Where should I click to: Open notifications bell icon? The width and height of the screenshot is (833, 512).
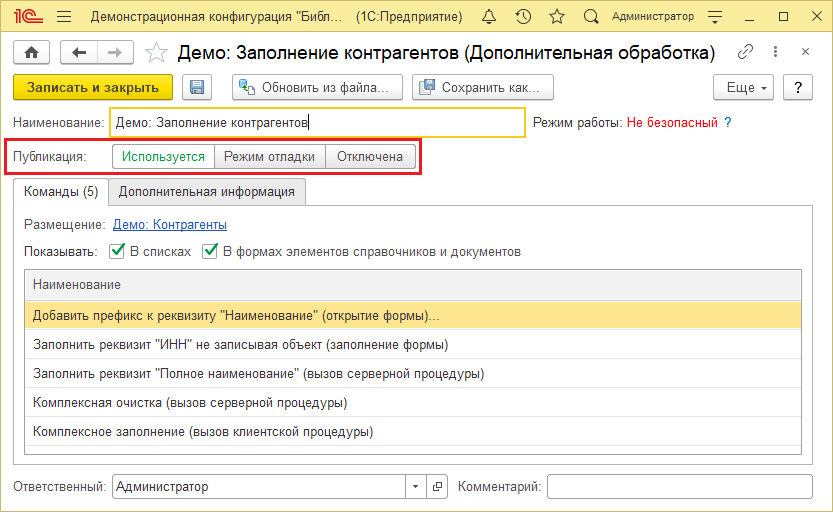(x=488, y=17)
